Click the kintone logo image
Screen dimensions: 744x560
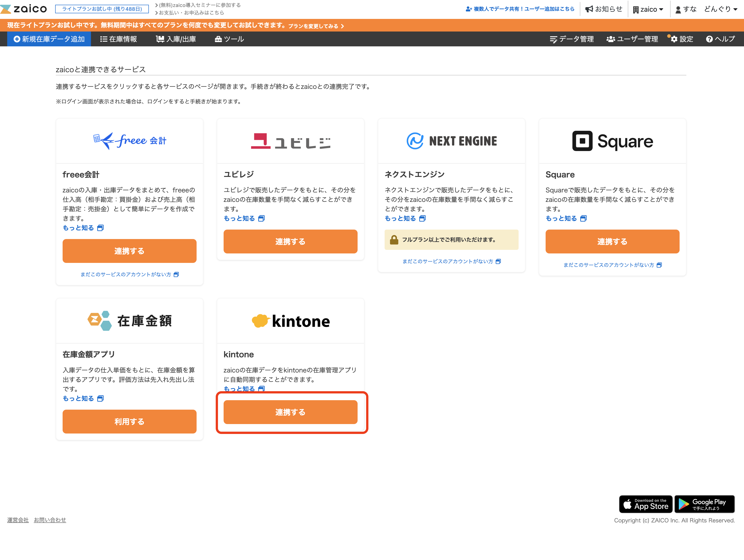tap(291, 321)
